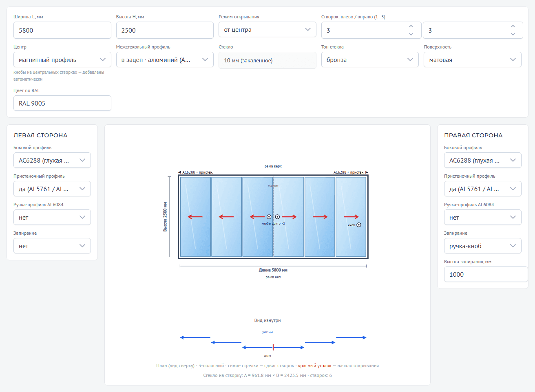Increase right sash count with up arrow

513,26
